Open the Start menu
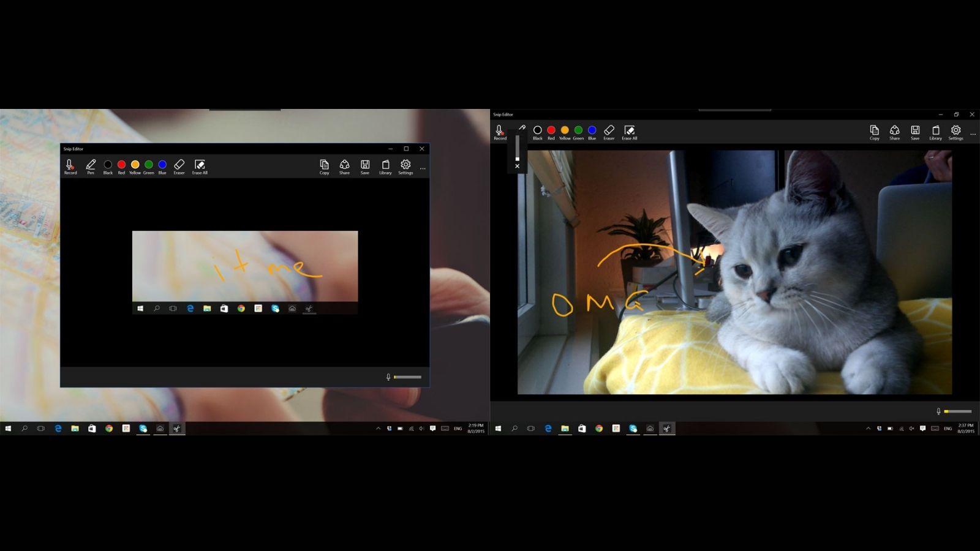Image resolution: width=980 pixels, height=551 pixels. click(x=7, y=430)
